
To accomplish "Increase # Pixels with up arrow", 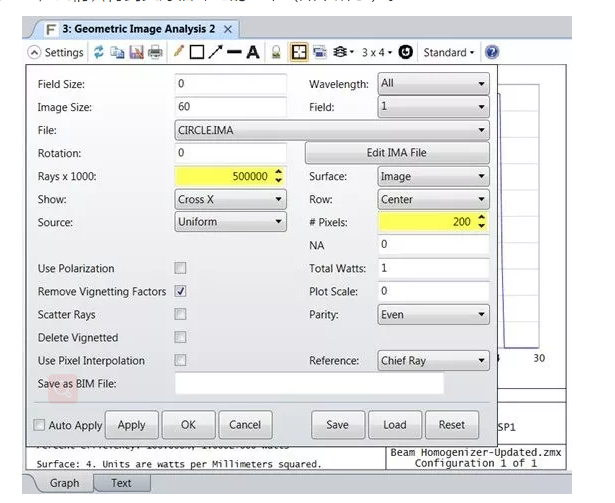I will pos(482,217).
